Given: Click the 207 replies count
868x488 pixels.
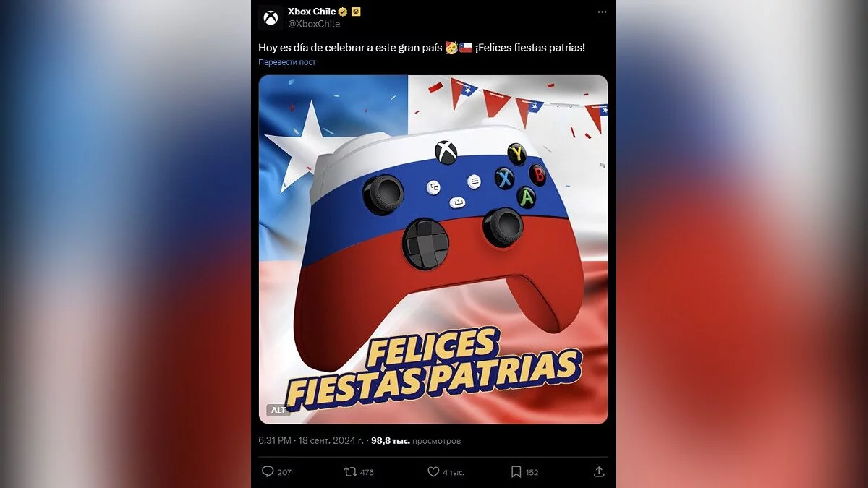Looking at the screenshot, I should (x=284, y=472).
